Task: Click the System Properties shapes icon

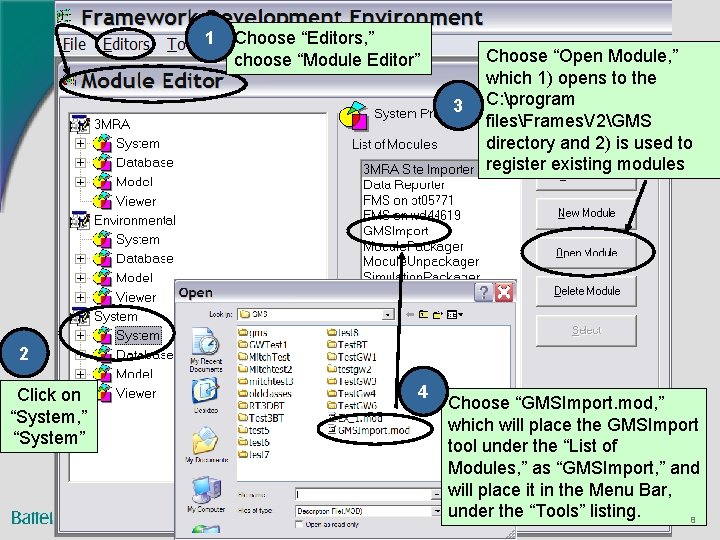Action: (353, 115)
